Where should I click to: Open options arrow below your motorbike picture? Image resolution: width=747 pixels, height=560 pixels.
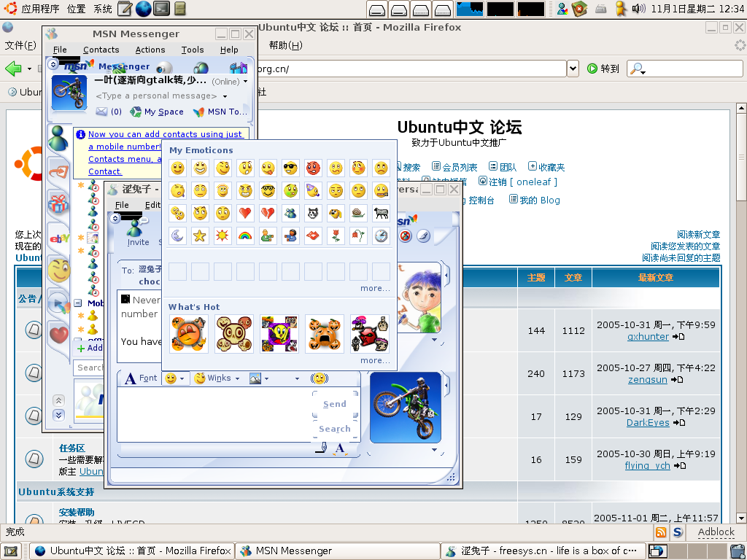435,449
